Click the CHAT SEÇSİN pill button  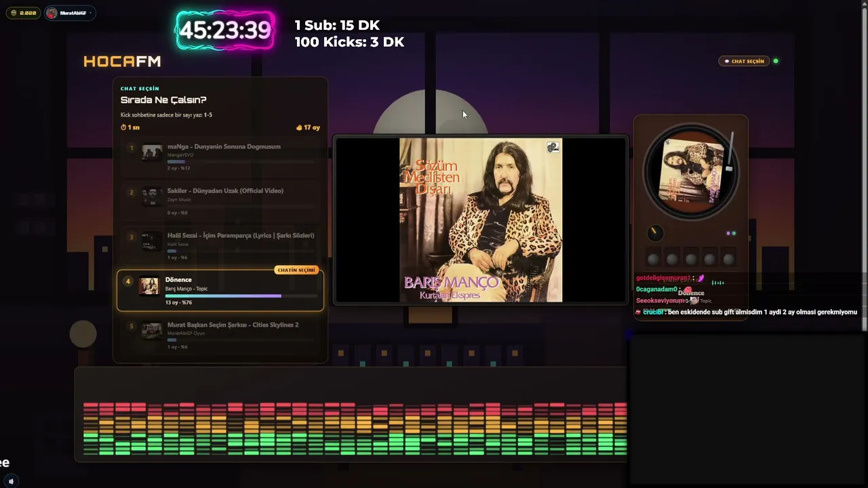(745, 61)
